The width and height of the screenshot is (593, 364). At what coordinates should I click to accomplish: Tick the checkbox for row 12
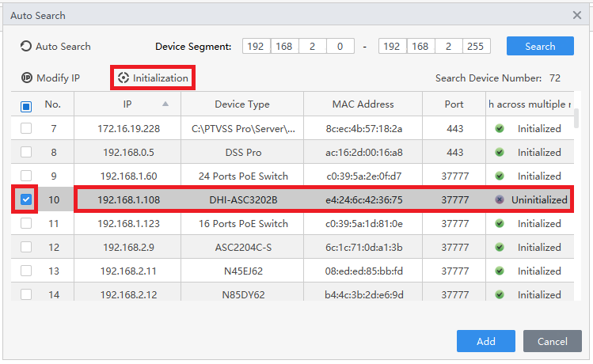(x=26, y=248)
